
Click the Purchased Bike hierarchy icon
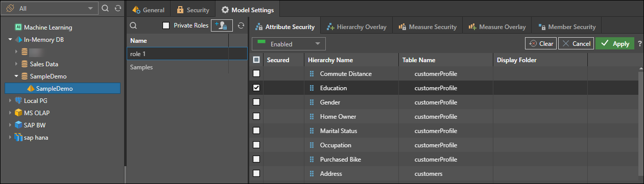pos(312,160)
